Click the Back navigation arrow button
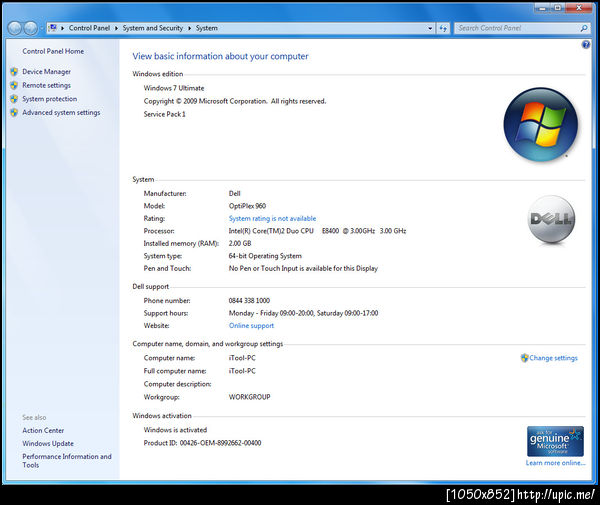Image resolution: width=600 pixels, height=505 pixels. tap(15, 28)
